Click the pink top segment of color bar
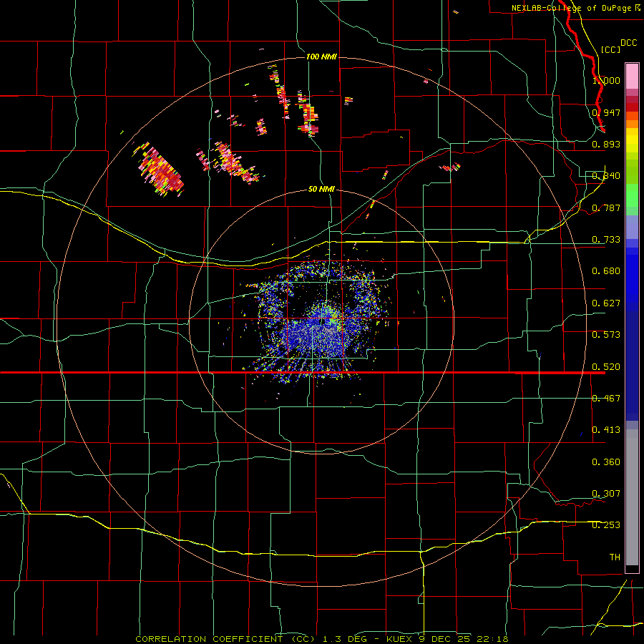Viewport: 644px width, 644px height. 632,76
